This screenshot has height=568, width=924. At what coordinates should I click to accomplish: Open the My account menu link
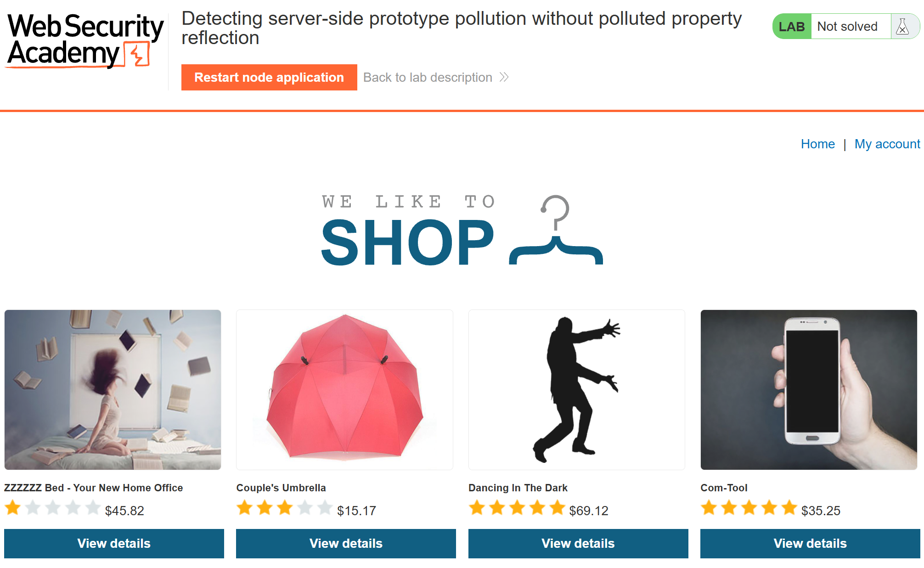[887, 144]
